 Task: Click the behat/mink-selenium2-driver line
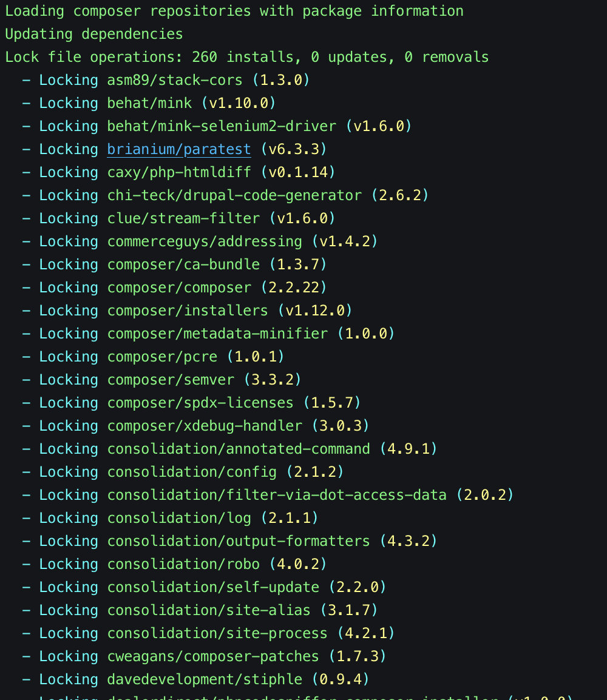[221, 126]
